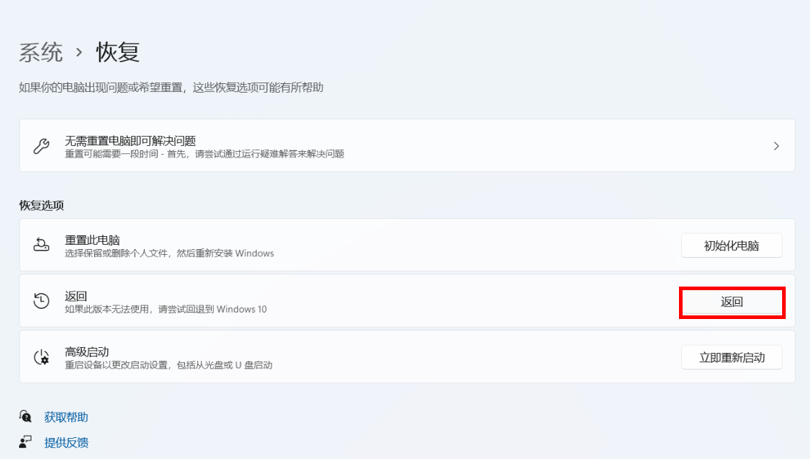Click the Reset this PC (重置此电脑) icon

click(x=41, y=245)
